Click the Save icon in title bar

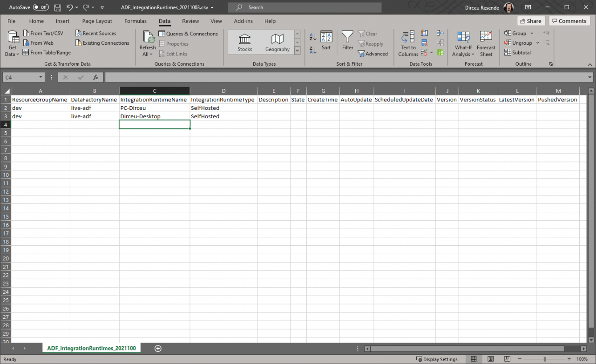(58, 7)
